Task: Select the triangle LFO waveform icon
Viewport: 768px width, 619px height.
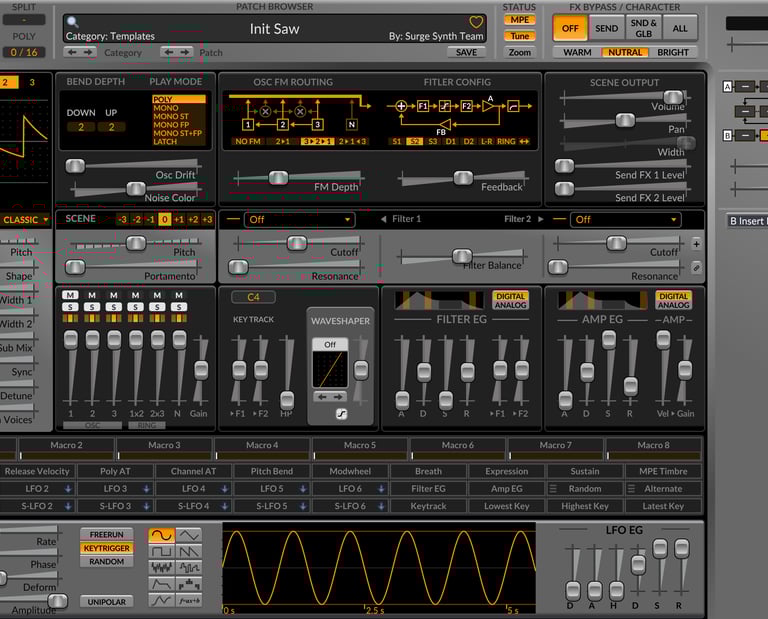Action: [x=188, y=536]
